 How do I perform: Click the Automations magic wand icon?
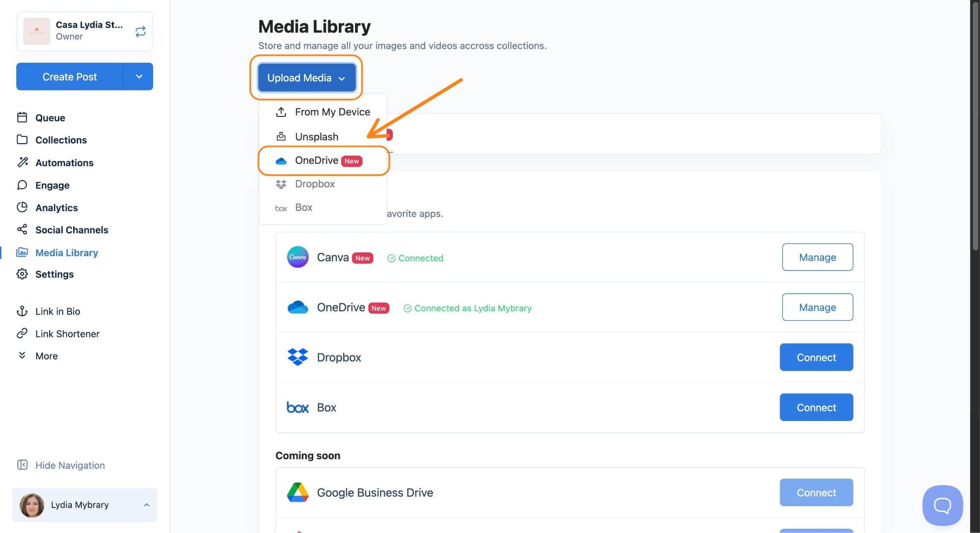pos(22,162)
